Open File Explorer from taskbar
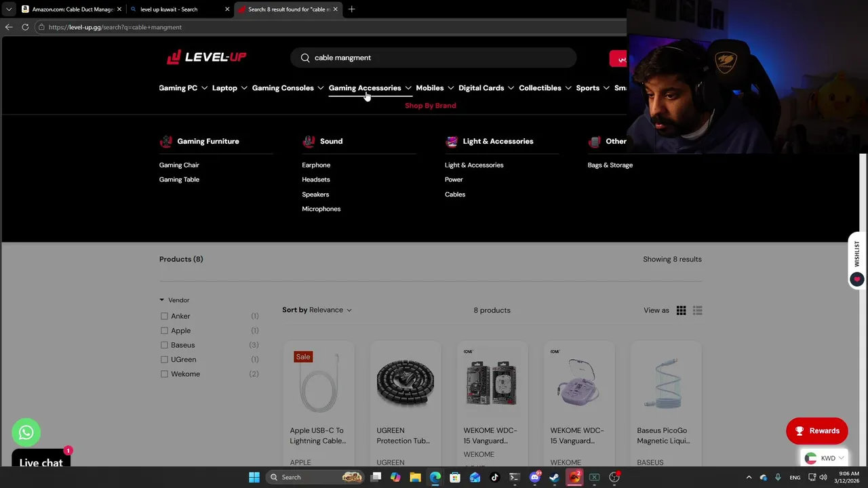Viewport: 868px width, 488px height. 415,477
